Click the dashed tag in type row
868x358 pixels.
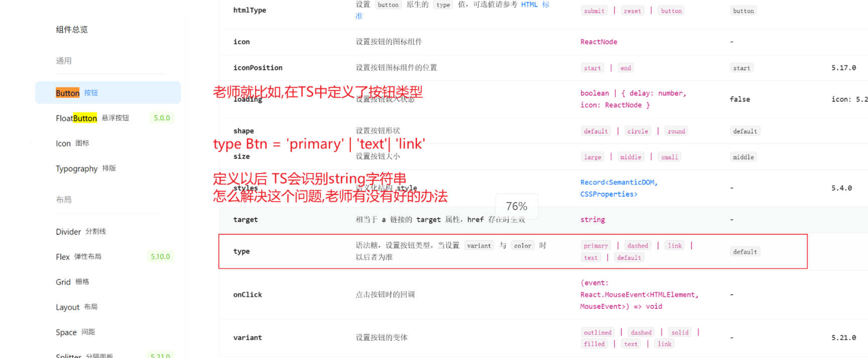point(638,246)
